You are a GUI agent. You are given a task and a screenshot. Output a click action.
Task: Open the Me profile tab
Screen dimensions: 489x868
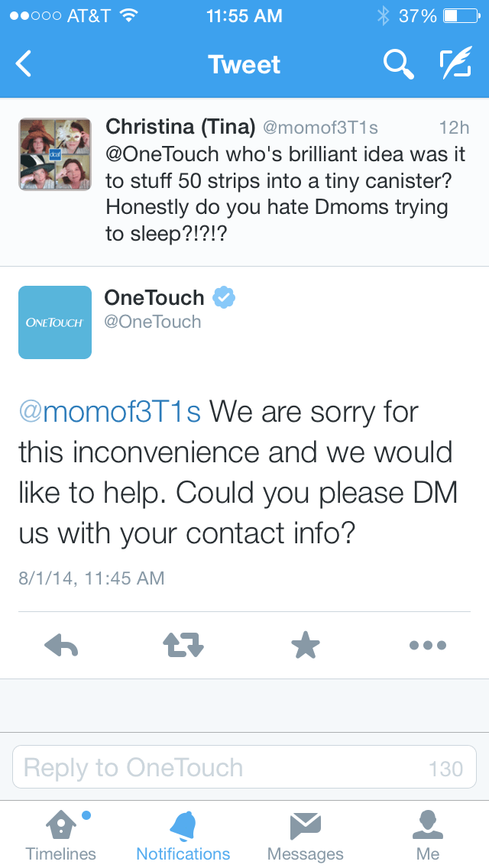pyautogui.click(x=428, y=835)
